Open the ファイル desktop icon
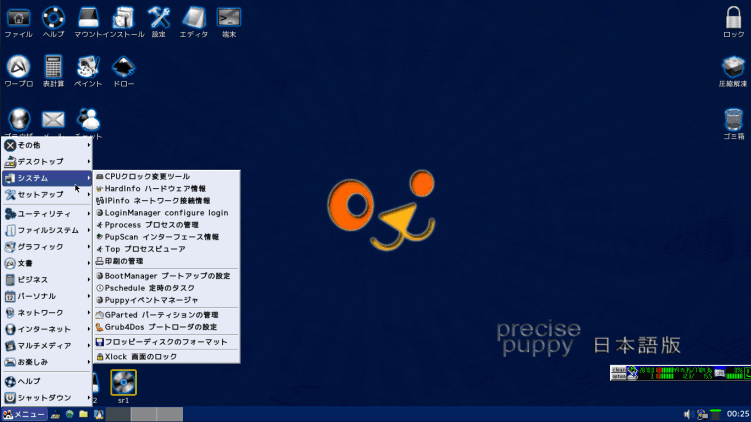Screen dimensions: 751x422 point(18,23)
